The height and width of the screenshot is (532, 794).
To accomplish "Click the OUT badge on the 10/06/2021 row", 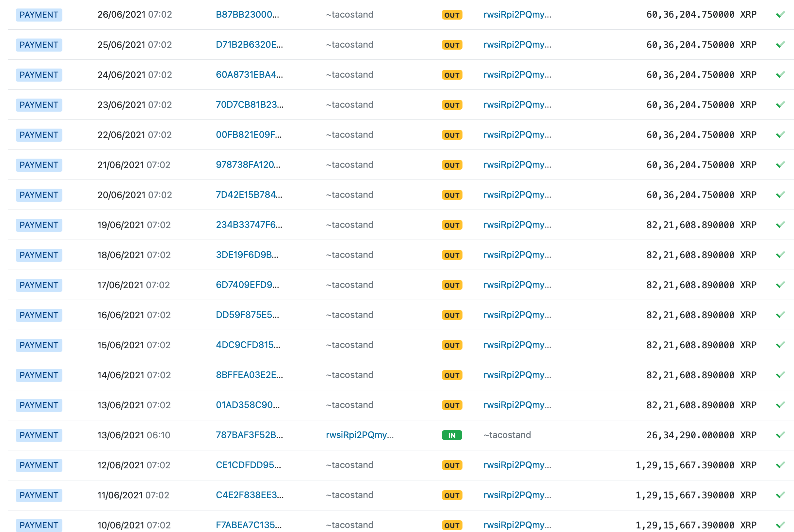I will pos(452,525).
